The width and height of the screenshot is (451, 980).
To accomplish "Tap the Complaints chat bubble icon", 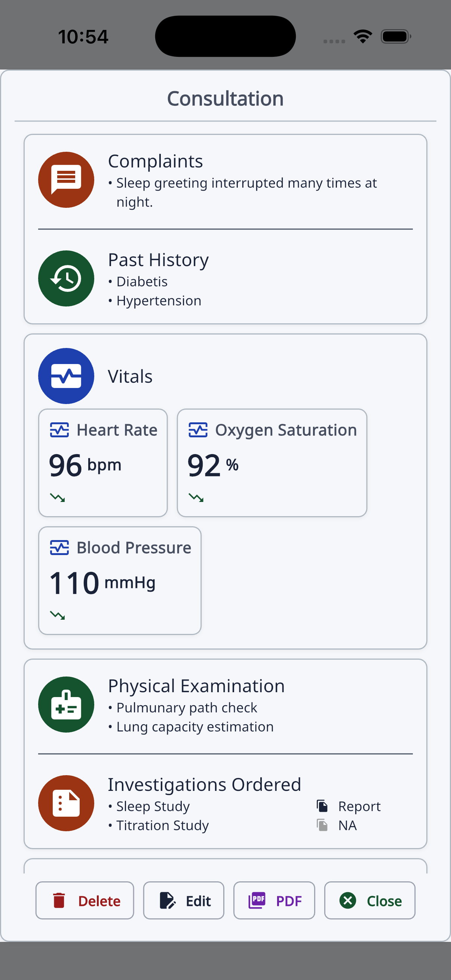I will (66, 179).
